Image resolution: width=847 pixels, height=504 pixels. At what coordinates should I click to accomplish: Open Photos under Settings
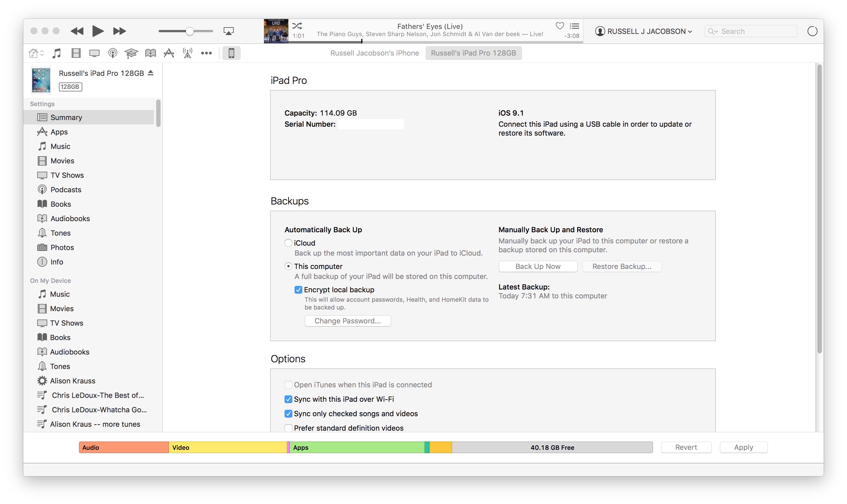89,247
